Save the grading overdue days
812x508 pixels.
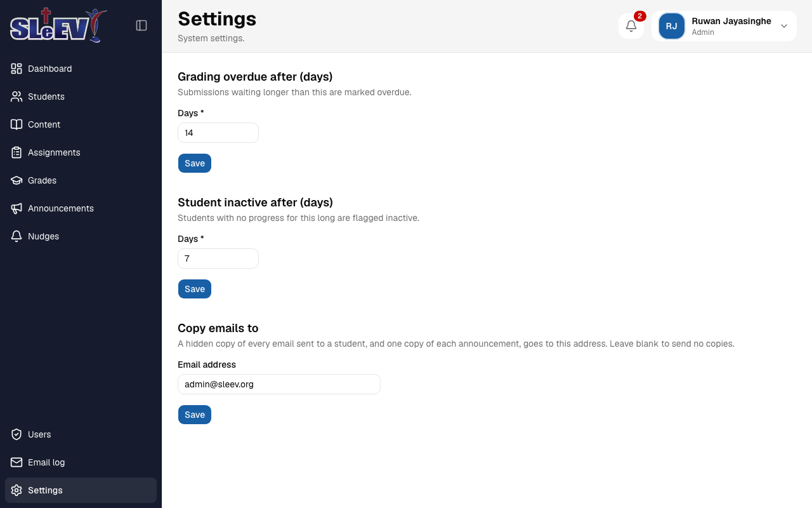[x=195, y=163]
